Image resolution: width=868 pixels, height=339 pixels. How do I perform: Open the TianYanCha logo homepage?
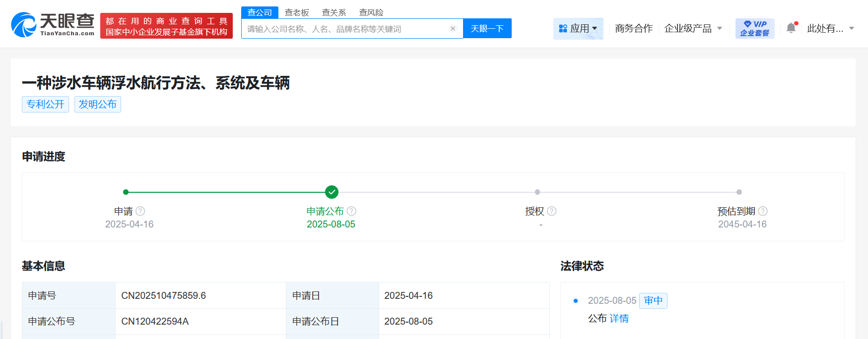pos(53,25)
